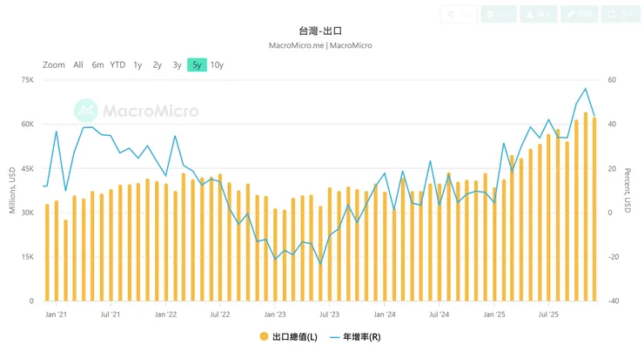Click the rightmost yellow export bar
Image resolution: width=644 pixels, height=359 pixels.
coord(594,209)
